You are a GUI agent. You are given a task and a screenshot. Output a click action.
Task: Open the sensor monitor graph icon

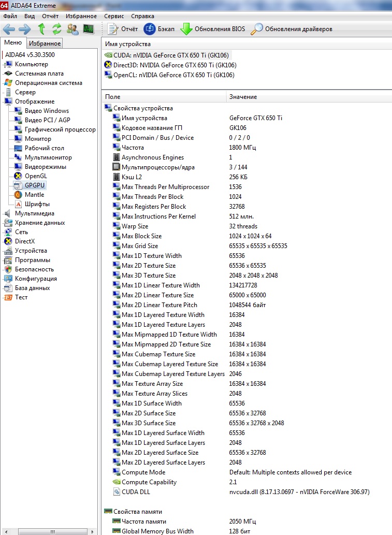tap(89, 29)
